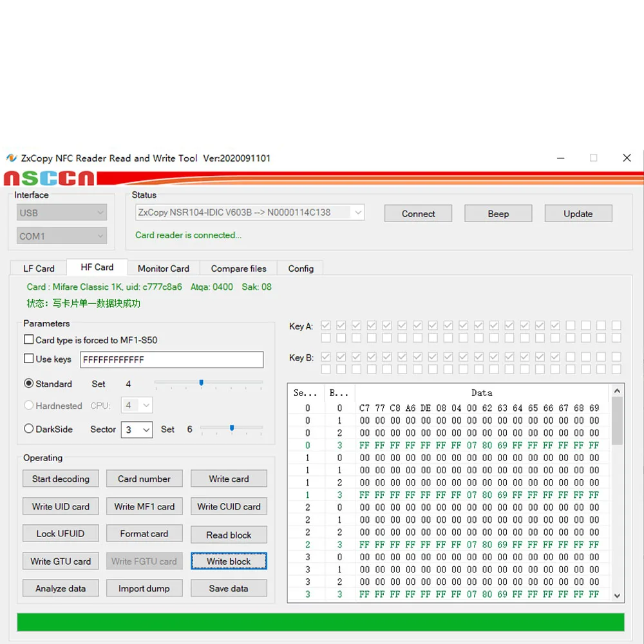The width and height of the screenshot is (644, 644).
Task: Click the B... block column header
Action: tap(339, 393)
